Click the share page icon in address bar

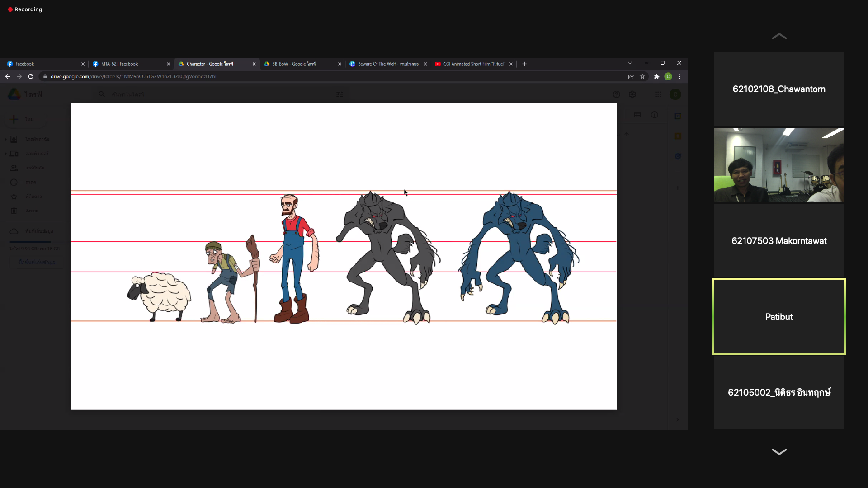pyautogui.click(x=631, y=76)
